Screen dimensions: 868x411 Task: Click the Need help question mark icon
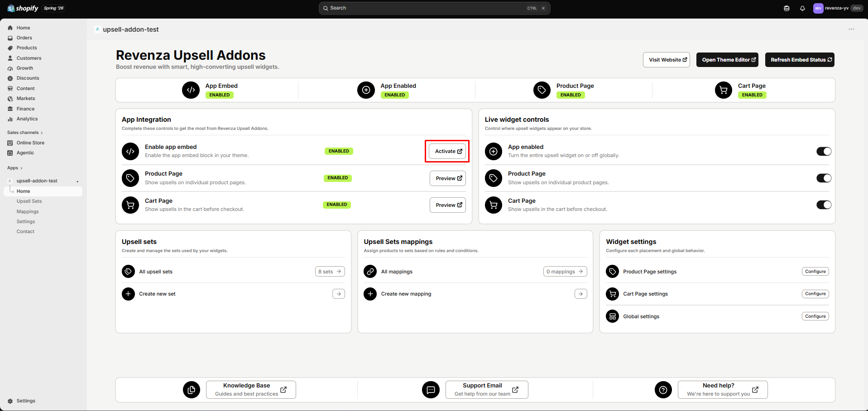pyautogui.click(x=663, y=390)
